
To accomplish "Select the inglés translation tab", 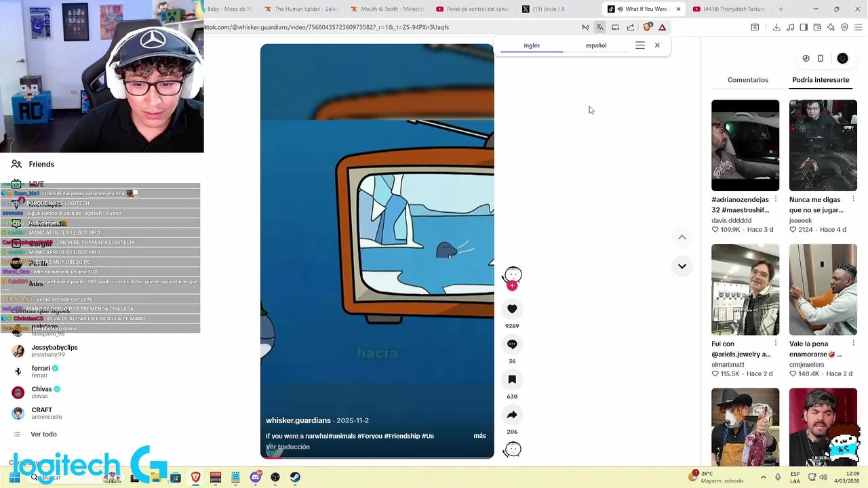I will pyautogui.click(x=532, y=45).
